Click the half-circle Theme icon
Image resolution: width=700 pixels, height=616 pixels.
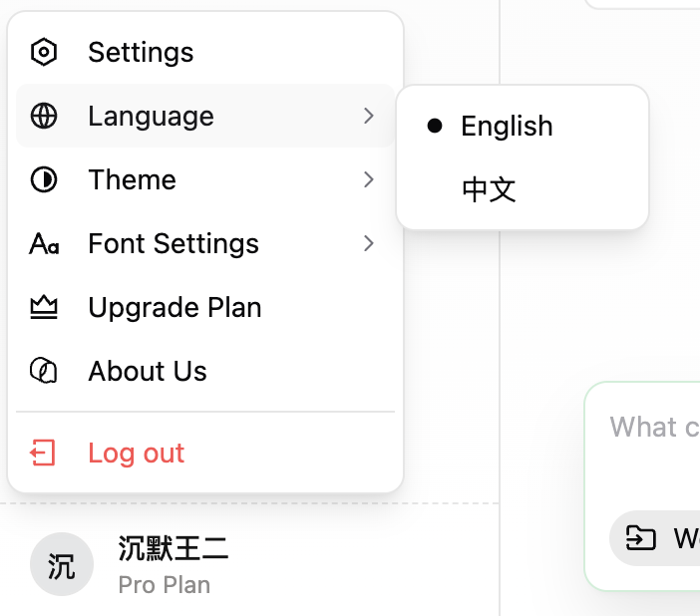[x=44, y=179]
